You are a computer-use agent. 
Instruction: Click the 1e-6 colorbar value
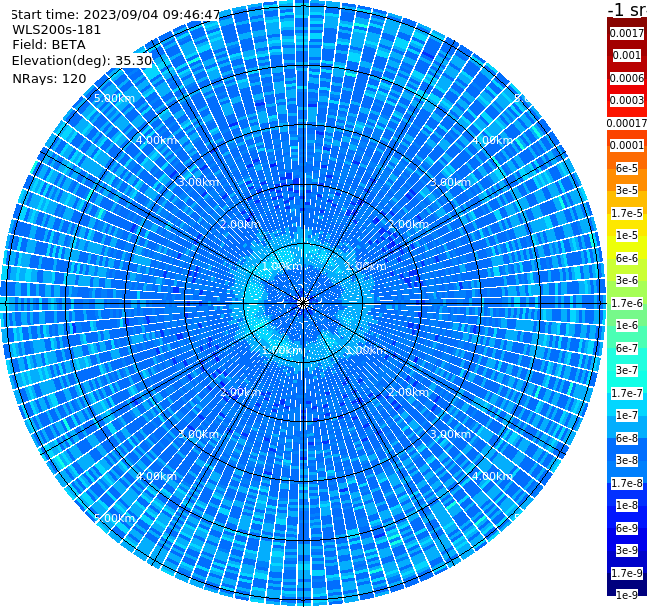coord(627,325)
